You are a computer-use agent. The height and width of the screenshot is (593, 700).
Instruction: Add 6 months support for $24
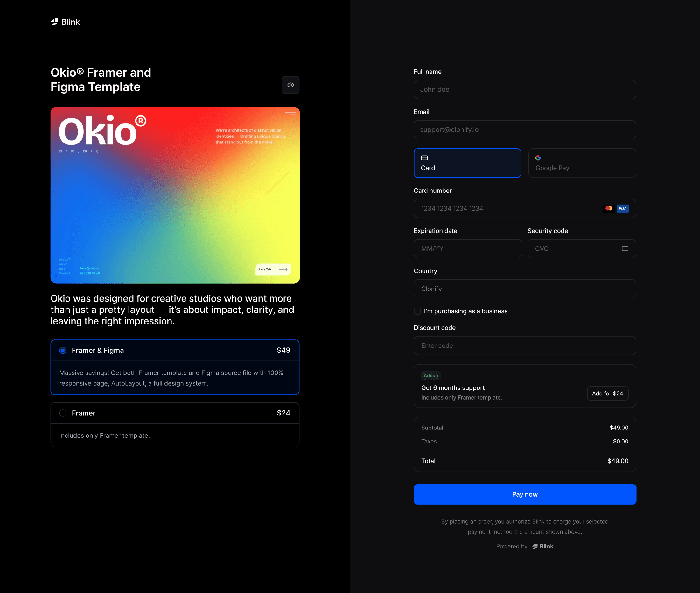pyautogui.click(x=607, y=393)
